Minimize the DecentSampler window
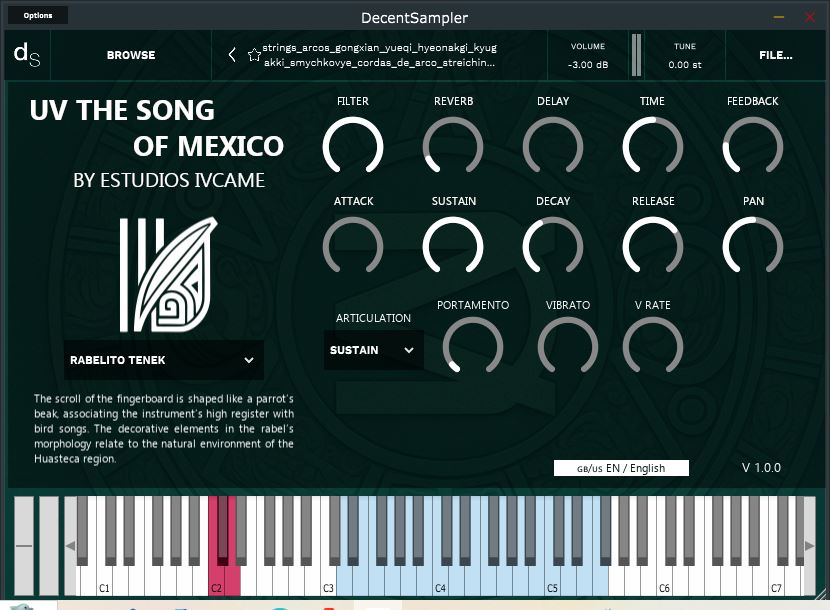The height and width of the screenshot is (610, 830). click(x=779, y=17)
